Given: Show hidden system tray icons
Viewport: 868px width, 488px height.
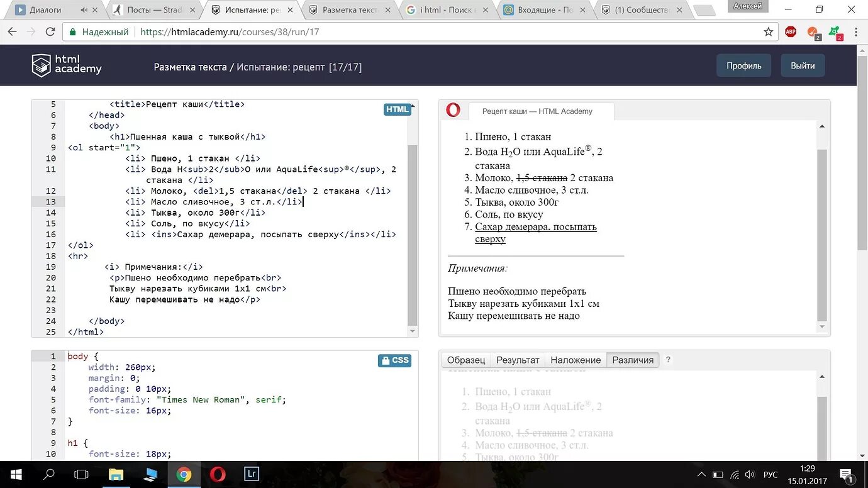Looking at the screenshot, I should [701, 474].
